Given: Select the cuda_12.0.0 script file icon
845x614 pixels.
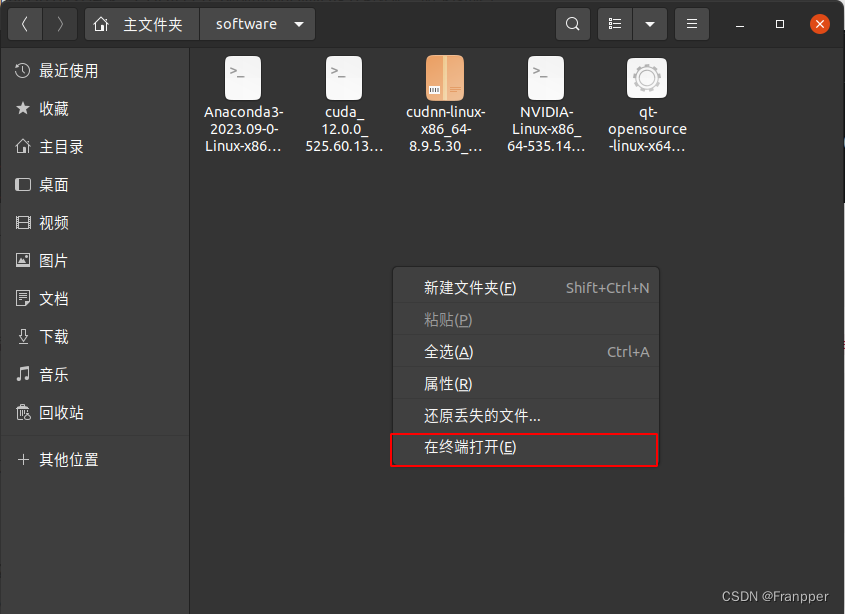Looking at the screenshot, I should [344, 78].
